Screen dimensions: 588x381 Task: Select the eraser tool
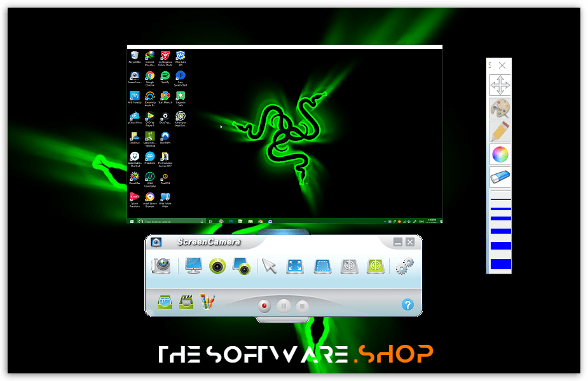(x=500, y=177)
